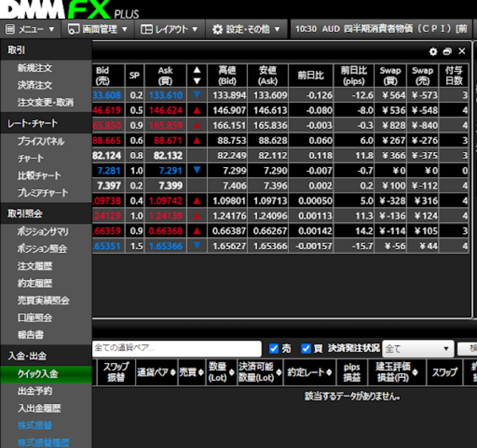Click the AUD CPI news ticker

tap(381, 29)
